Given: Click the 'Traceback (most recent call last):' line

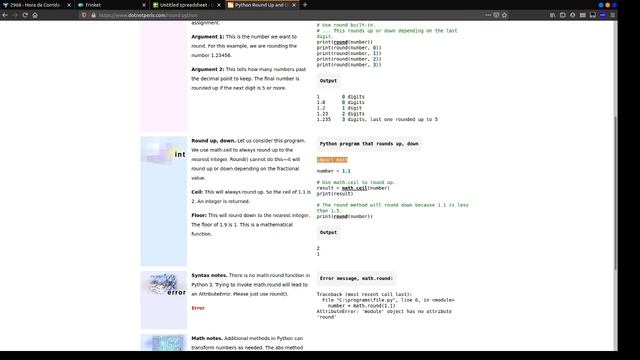Looking at the screenshot, I should [364, 294].
